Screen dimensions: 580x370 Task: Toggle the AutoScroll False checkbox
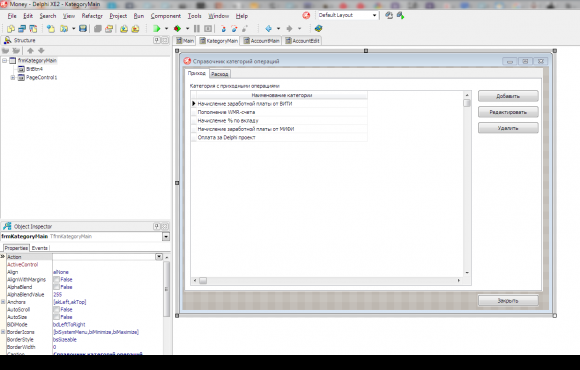[x=56, y=310]
